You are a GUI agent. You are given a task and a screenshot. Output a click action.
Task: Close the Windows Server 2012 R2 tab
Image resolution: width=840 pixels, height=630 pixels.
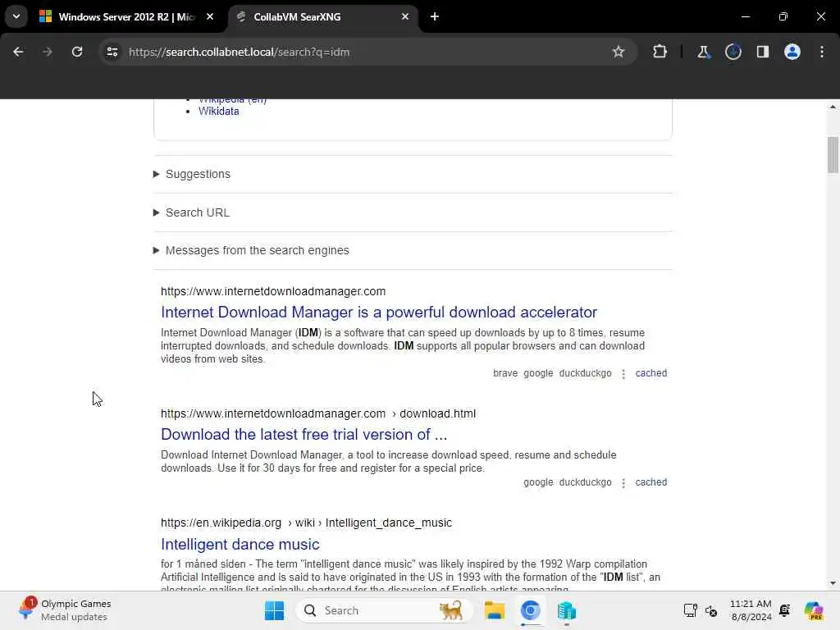click(210, 16)
